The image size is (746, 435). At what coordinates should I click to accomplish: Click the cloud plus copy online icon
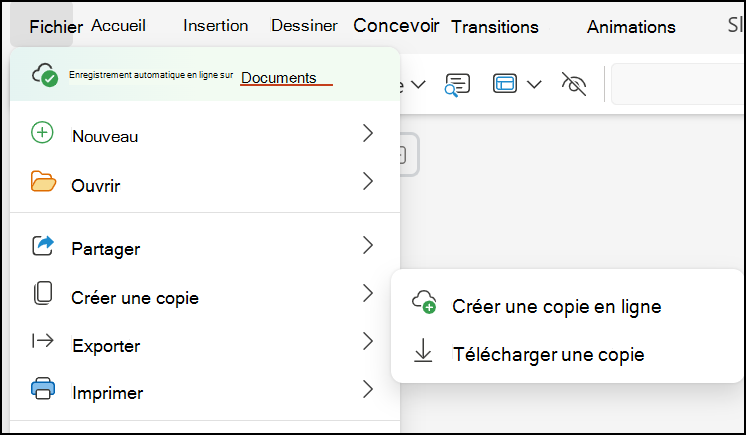tap(424, 302)
